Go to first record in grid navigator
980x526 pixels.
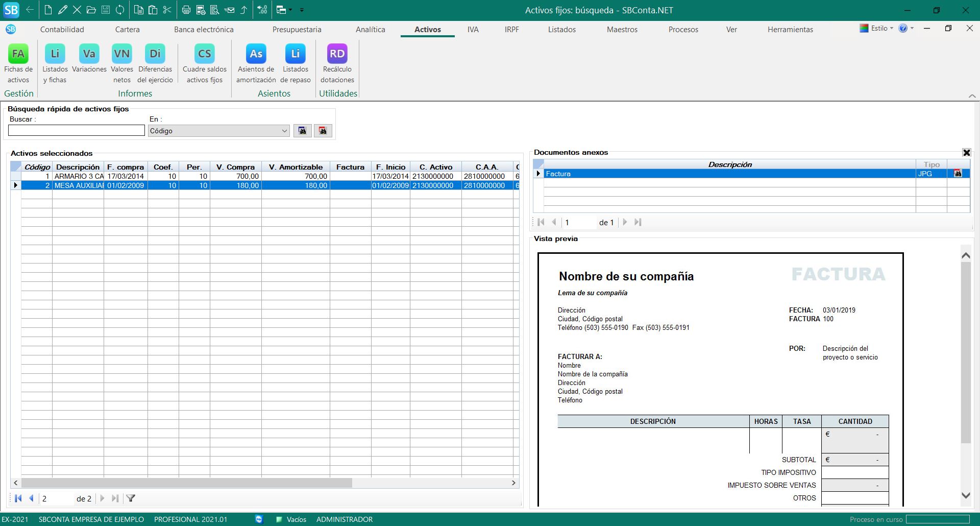pos(18,498)
